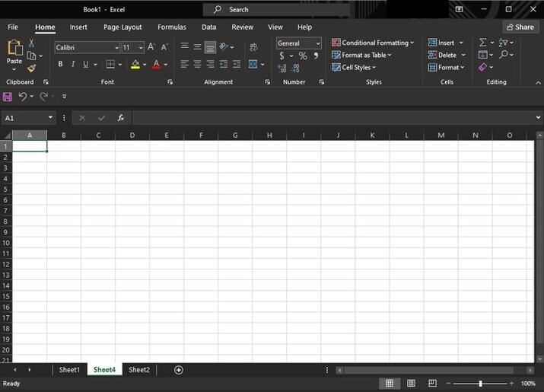
Task: Save workbook with floppy disk icon
Action: 8,97
